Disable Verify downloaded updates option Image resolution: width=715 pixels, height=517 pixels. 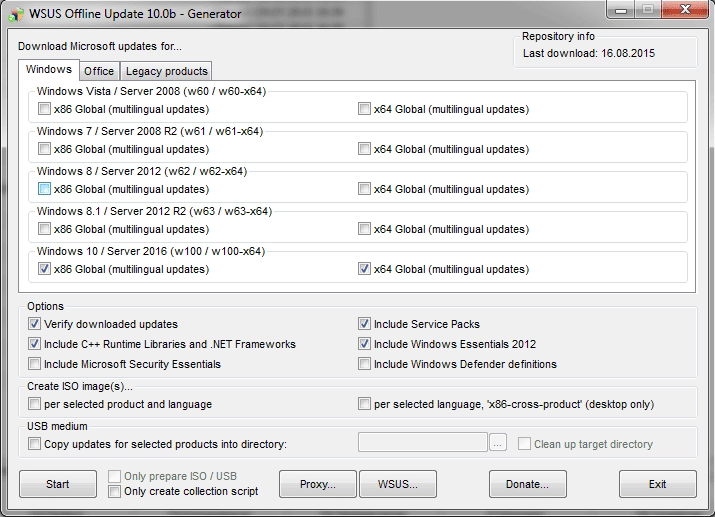[34, 324]
